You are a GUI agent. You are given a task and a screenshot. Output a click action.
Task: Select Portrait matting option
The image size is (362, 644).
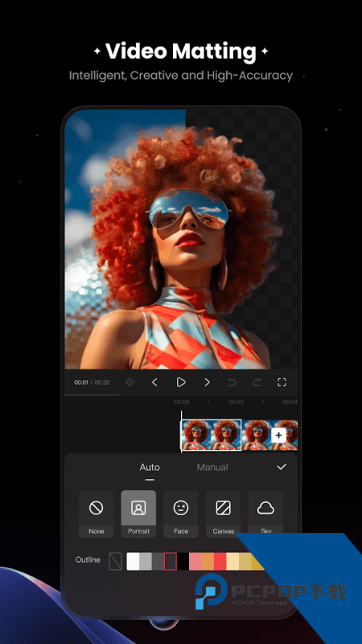coord(138,514)
